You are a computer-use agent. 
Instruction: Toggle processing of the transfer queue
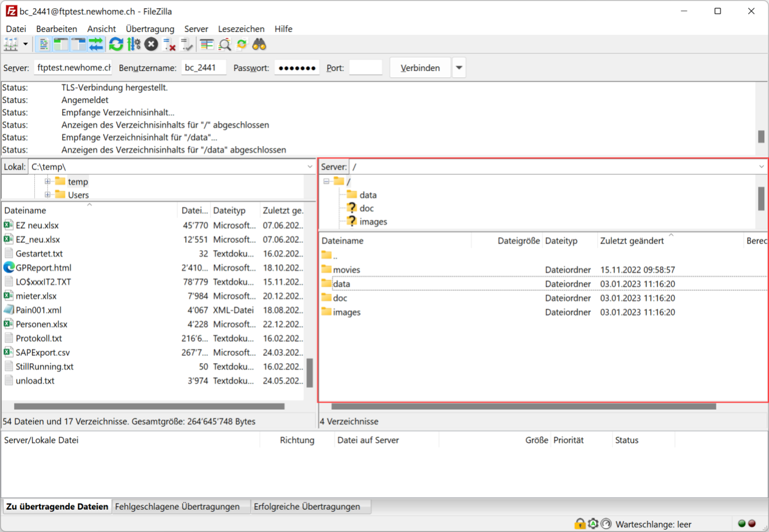[134, 44]
